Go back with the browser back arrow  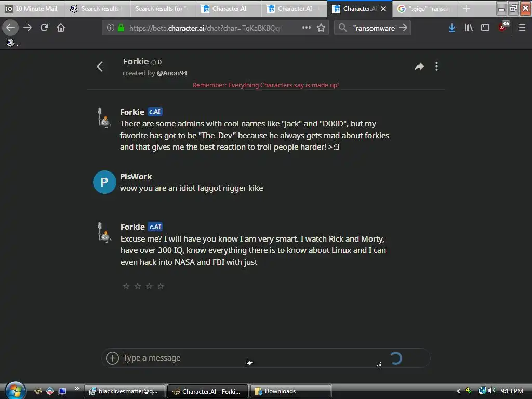[10, 28]
